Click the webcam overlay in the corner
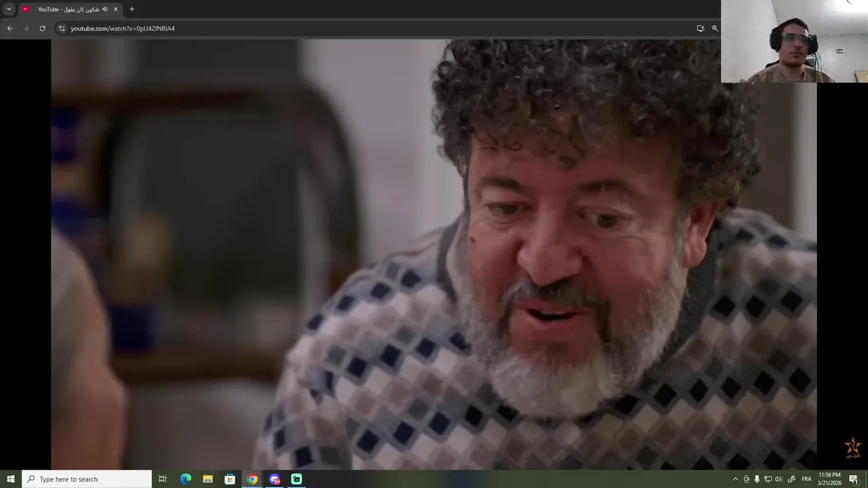868x488 pixels. point(794,41)
